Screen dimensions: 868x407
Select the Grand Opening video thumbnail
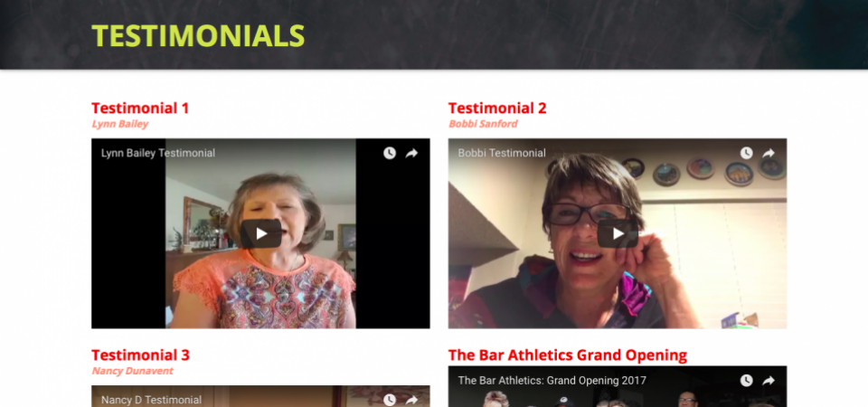point(618,386)
